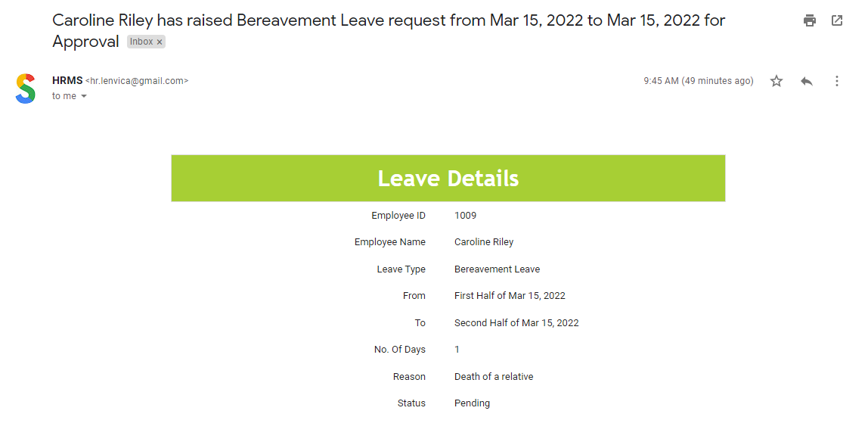This screenshot has height=445, width=868.
Task: Click the HRMS sender name
Action: (67, 81)
